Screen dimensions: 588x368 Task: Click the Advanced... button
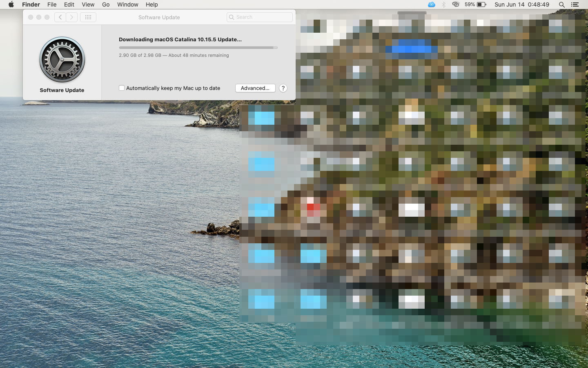pyautogui.click(x=255, y=88)
